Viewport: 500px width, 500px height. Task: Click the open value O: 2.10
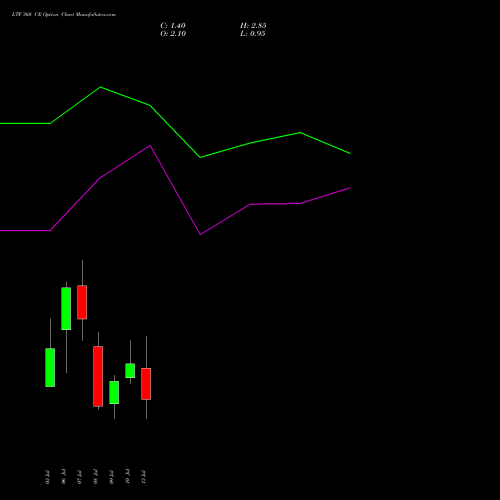[x=173, y=34]
